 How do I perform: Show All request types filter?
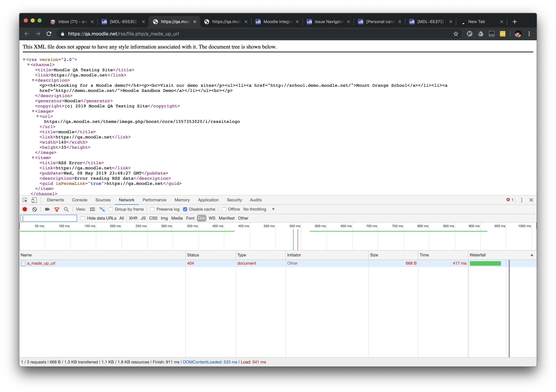[122, 218]
